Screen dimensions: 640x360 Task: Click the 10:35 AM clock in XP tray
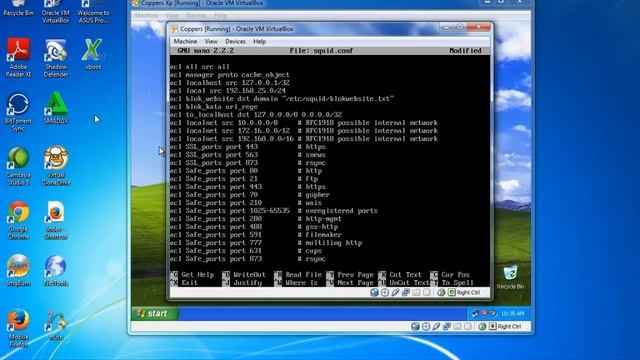(x=512, y=313)
